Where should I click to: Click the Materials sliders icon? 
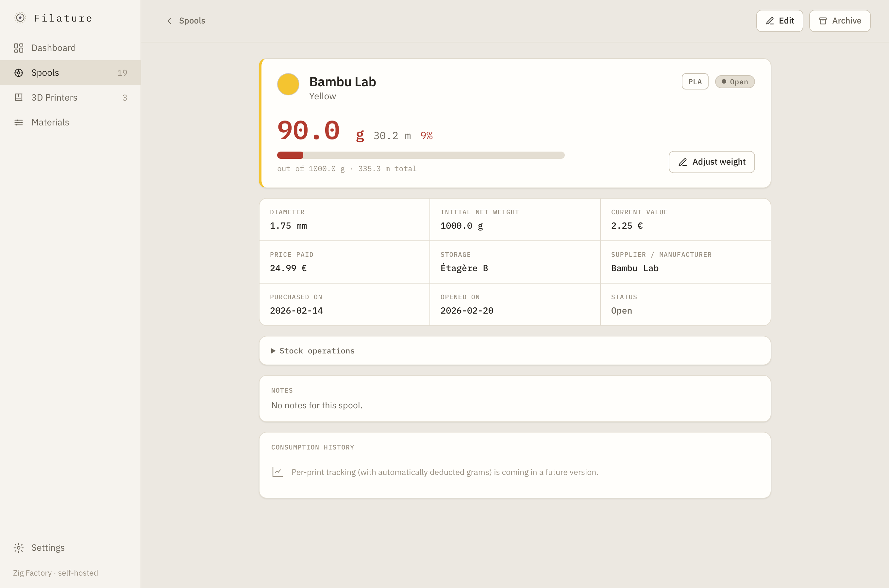tap(18, 122)
